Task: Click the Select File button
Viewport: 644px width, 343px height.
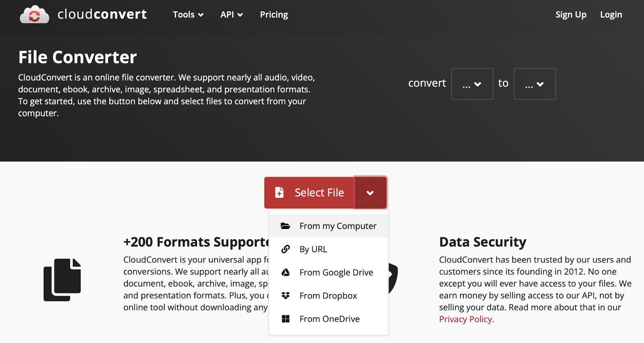Action: pyautogui.click(x=309, y=193)
